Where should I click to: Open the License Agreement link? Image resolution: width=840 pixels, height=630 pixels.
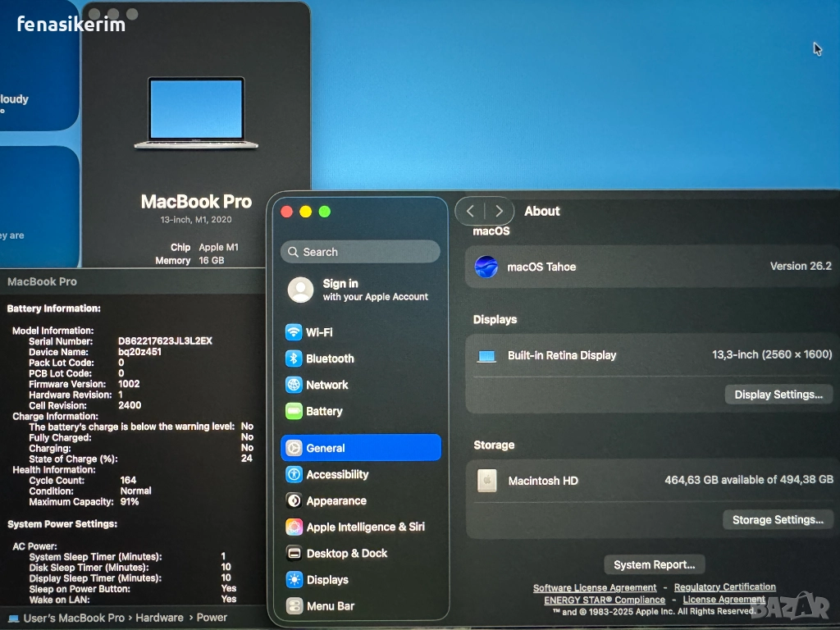coord(724,600)
